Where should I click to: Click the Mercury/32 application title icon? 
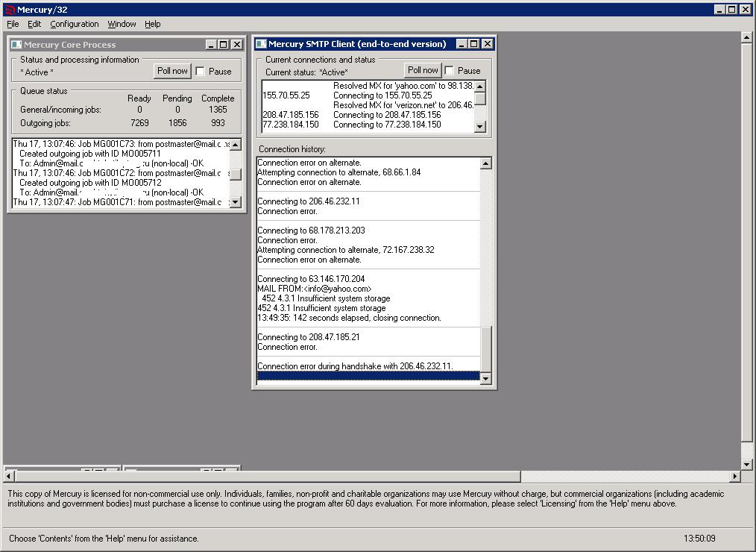[9, 10]
